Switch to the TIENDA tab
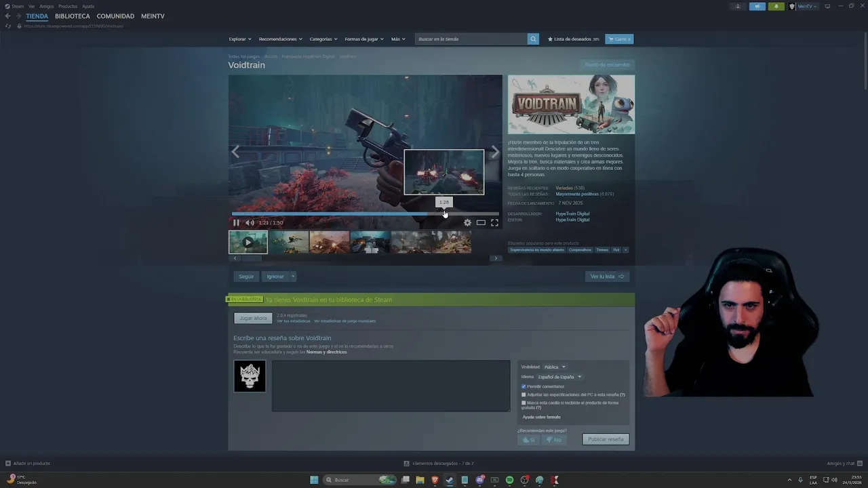The height and width of the screenshot is (488, 868). click(37, 16)
